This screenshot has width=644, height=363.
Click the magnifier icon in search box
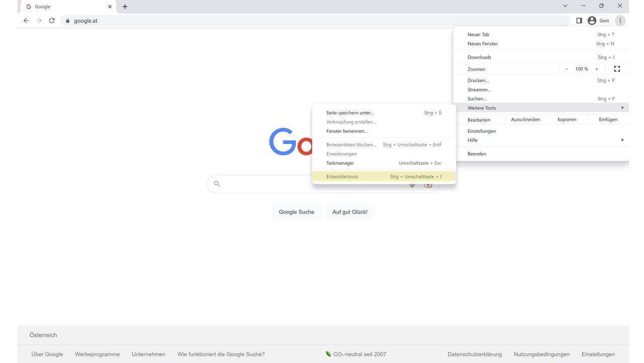[x=216, y=184]
